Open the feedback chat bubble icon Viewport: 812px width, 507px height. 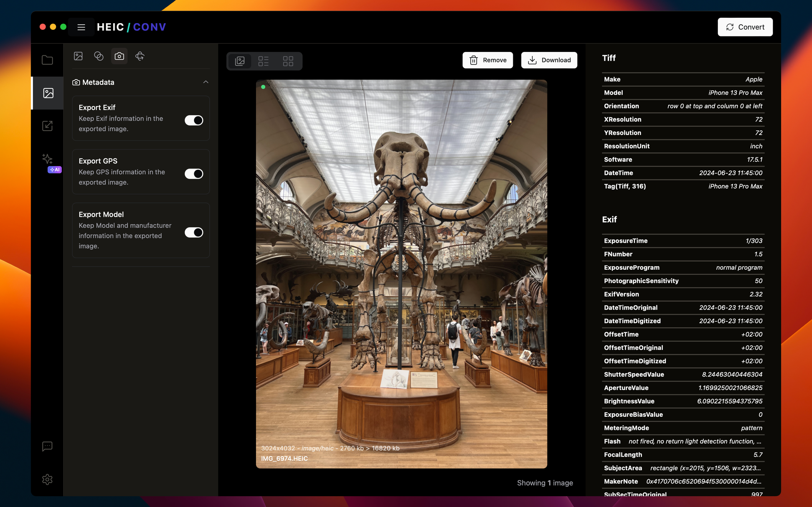(x=47, y=446)
